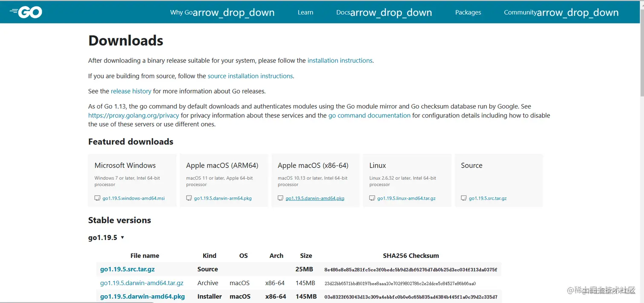The width and height of the screenshot is (644, 303).
Task: Open the Docs dropdown menu
Action: pos(384,12)
